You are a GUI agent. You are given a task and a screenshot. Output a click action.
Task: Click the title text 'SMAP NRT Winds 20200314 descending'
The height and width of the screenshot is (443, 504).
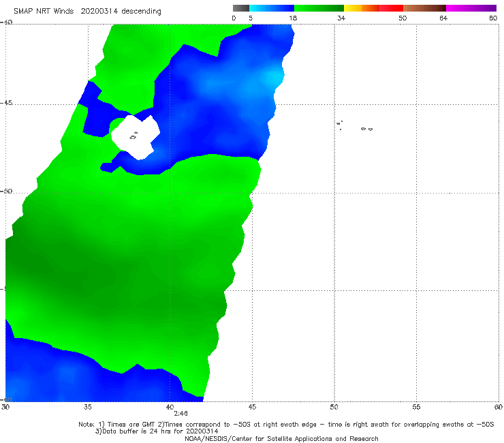(x=87, y=11)
